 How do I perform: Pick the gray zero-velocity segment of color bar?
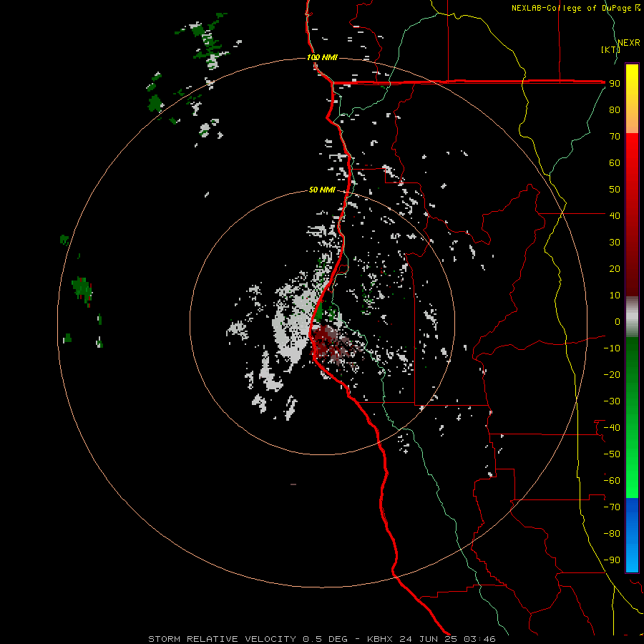pyautogui.click(x=632, y=317)
